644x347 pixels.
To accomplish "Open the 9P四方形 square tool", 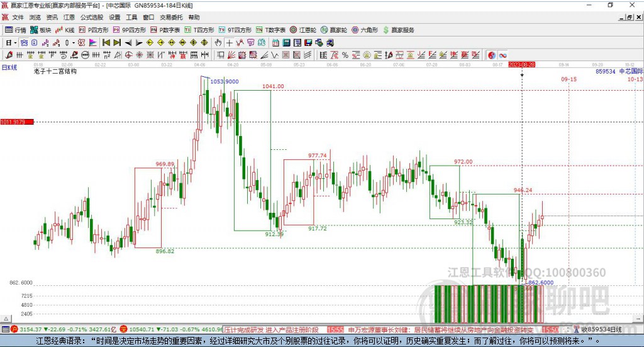I will 130,30.
